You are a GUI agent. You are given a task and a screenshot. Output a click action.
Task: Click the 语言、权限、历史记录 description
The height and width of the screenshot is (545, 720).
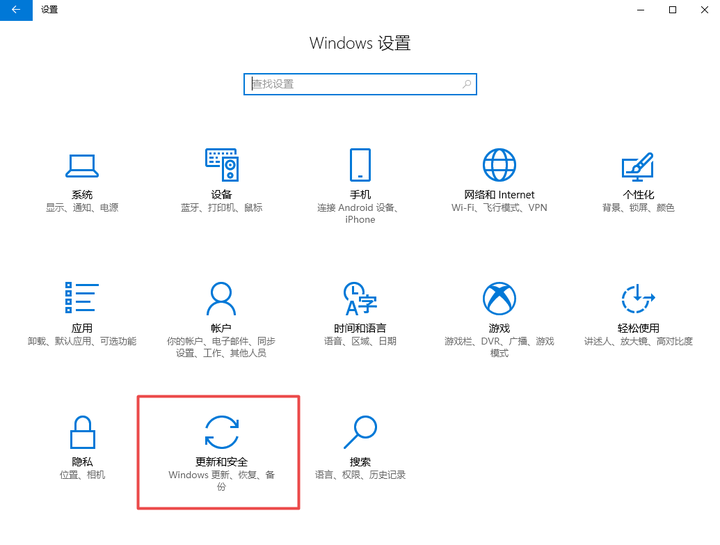pyautogui.click(x=360, y=475)
